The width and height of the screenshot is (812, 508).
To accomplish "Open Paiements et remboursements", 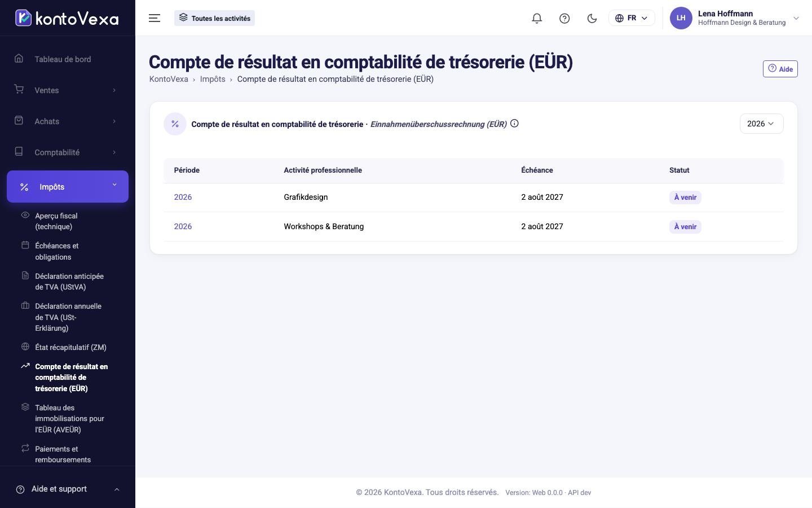I will (63, 454).
